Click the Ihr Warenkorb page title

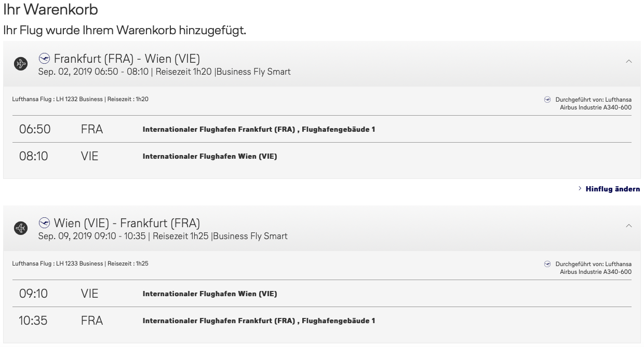click(x=50, y=9)
